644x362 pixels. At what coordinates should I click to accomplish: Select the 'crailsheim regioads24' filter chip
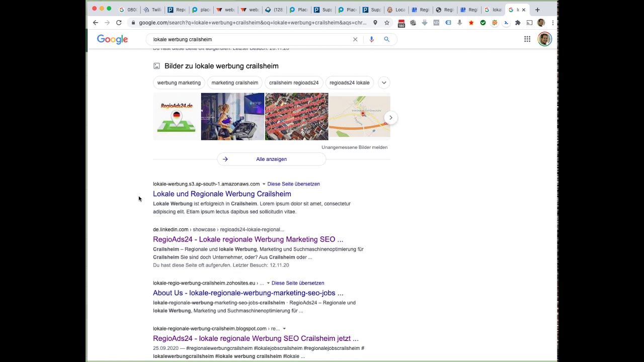tap(294, 82)
